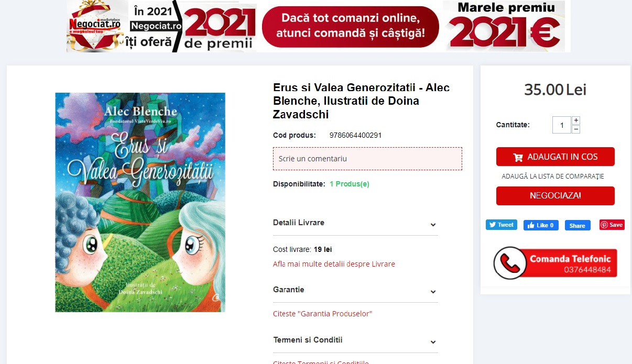This screenshot has width=632, height=364.
Task: Click the NEGOCIAZA! button
Action: 555,196
